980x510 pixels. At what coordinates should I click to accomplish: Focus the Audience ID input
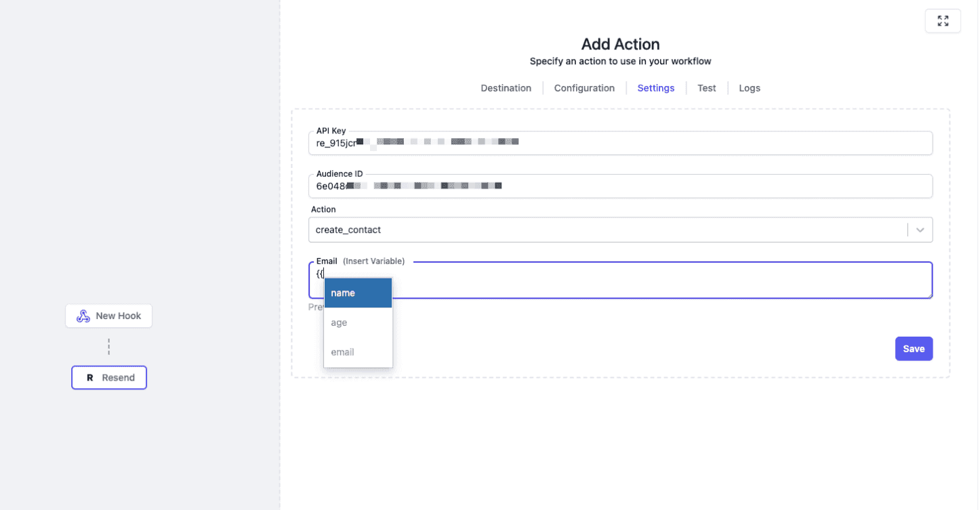point(620,186)
